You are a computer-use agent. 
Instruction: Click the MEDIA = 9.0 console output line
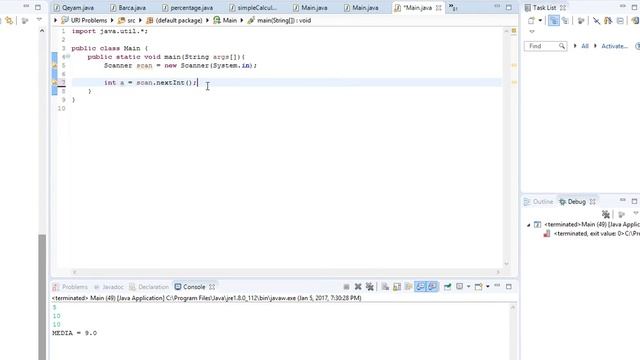click(74, 333)
